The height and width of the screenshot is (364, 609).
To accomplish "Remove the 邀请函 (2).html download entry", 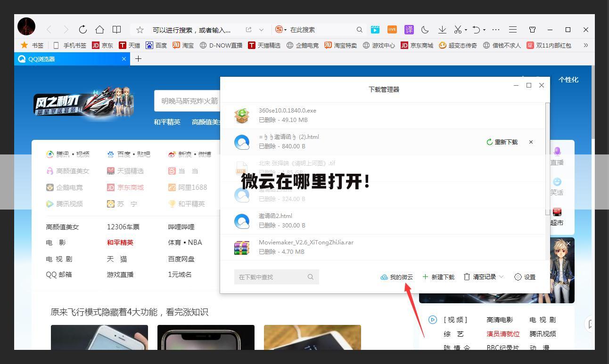I will 531,142.
